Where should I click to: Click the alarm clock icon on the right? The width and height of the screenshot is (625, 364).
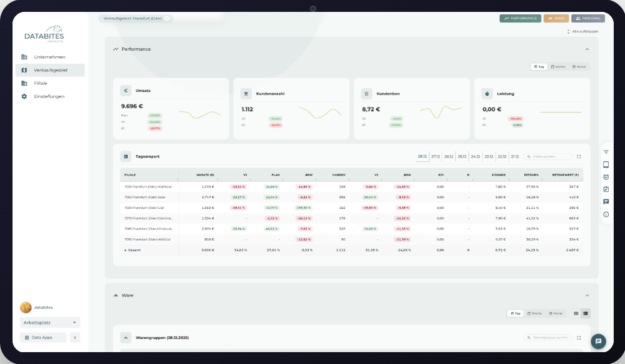[606, 177]
